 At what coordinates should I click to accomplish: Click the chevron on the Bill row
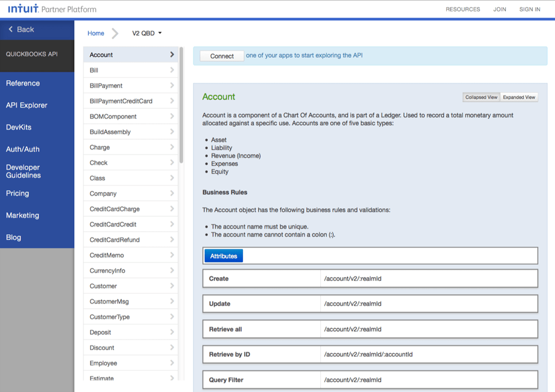(172, 70)
